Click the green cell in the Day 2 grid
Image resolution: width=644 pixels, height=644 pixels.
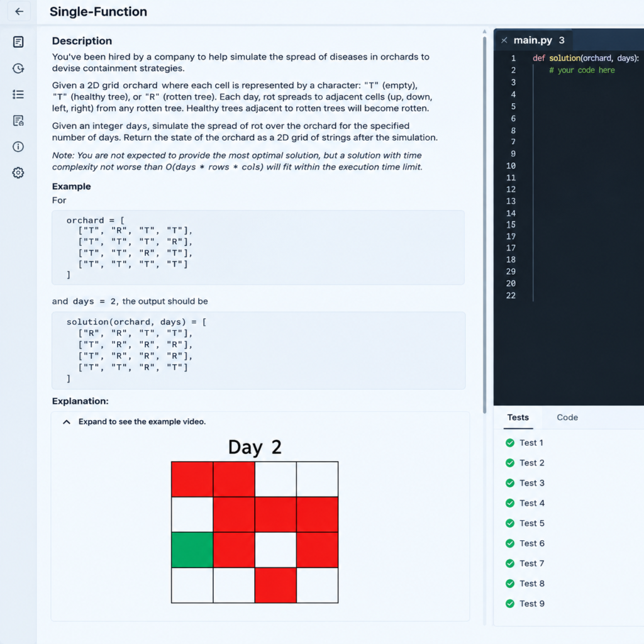pyautogui.click(x=192, y=550)
